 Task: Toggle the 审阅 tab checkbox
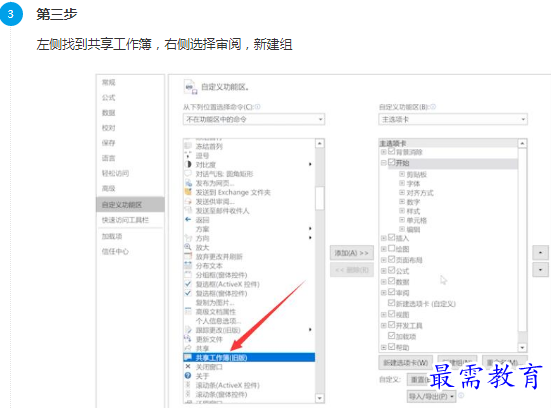(391, 292)
